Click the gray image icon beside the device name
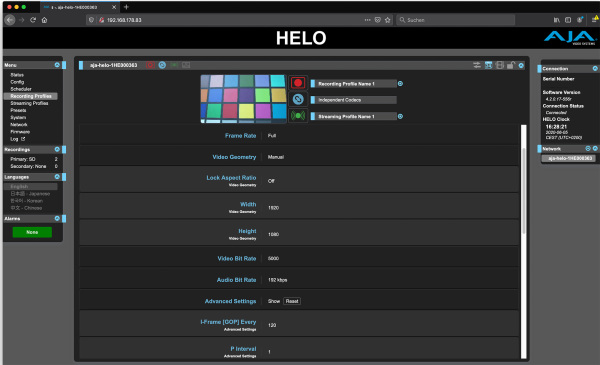 (x=186, y=65)
